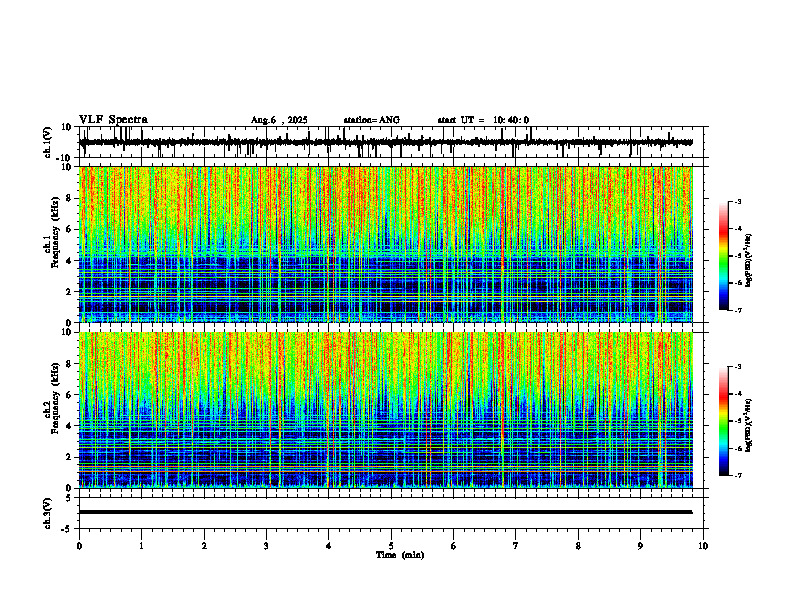
Task: Click the "station=ANG" header label
Action: 372,120
